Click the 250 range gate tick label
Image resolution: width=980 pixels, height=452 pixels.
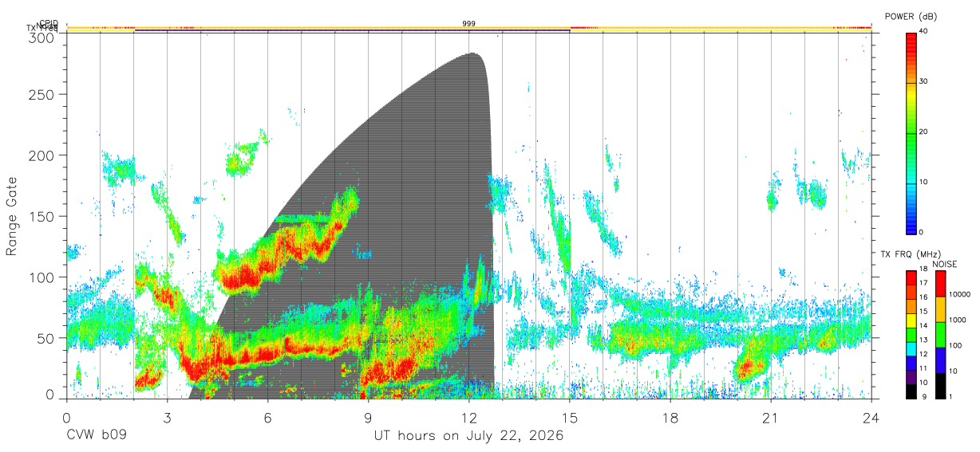click(43, 94)
